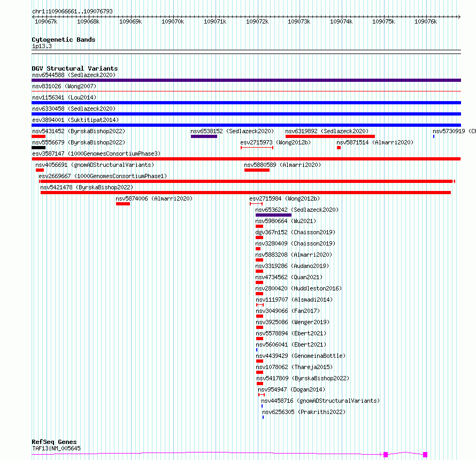Open nsv6256305 (Prakrithi2022) variant
The image size is (476, 460).
304,412
